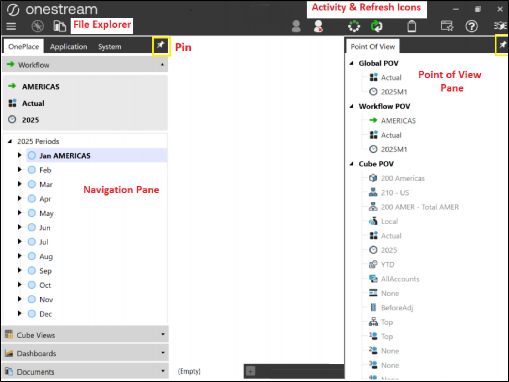509x382 pixels.
Task: Expand the Cube Views section
Action: click(85, 335)
